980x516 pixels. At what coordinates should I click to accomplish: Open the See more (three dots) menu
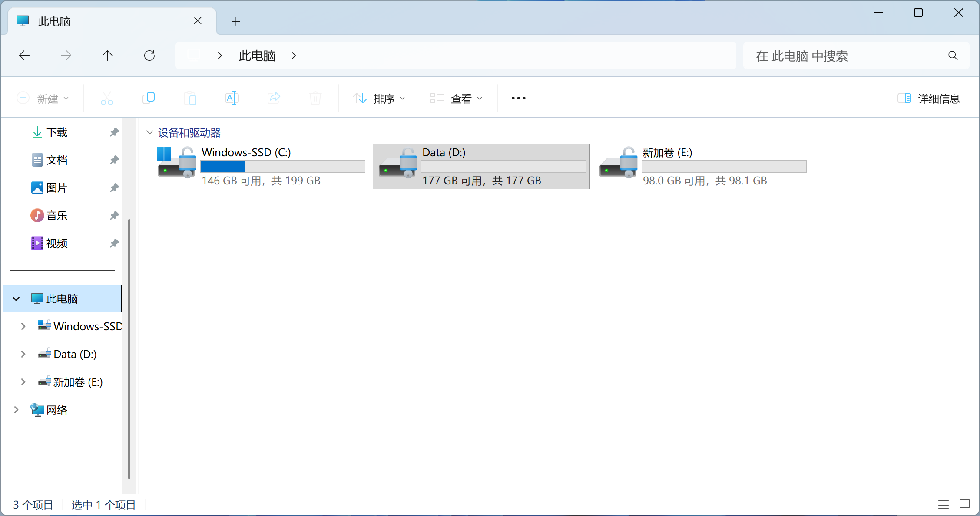point(518,99)
